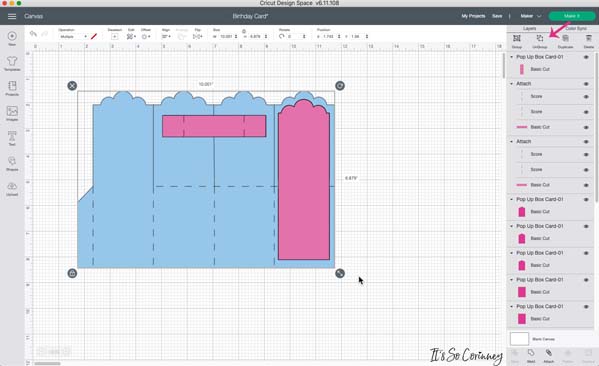This screenshot has height=366, width=599.
Task: Open My Projects in top bar
Action: click(x=473, y=16)
